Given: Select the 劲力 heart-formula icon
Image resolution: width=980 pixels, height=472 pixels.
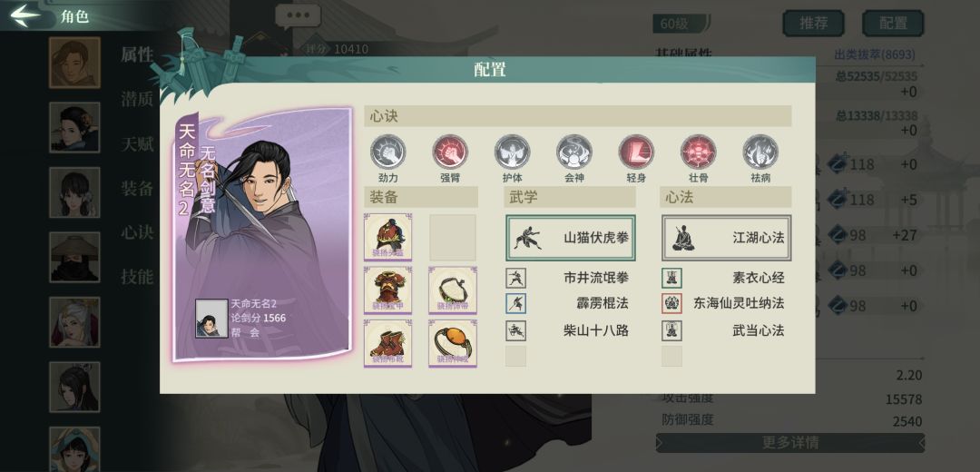Looking at the screenshot, I should pyautogui.click(x=388, y=152).
